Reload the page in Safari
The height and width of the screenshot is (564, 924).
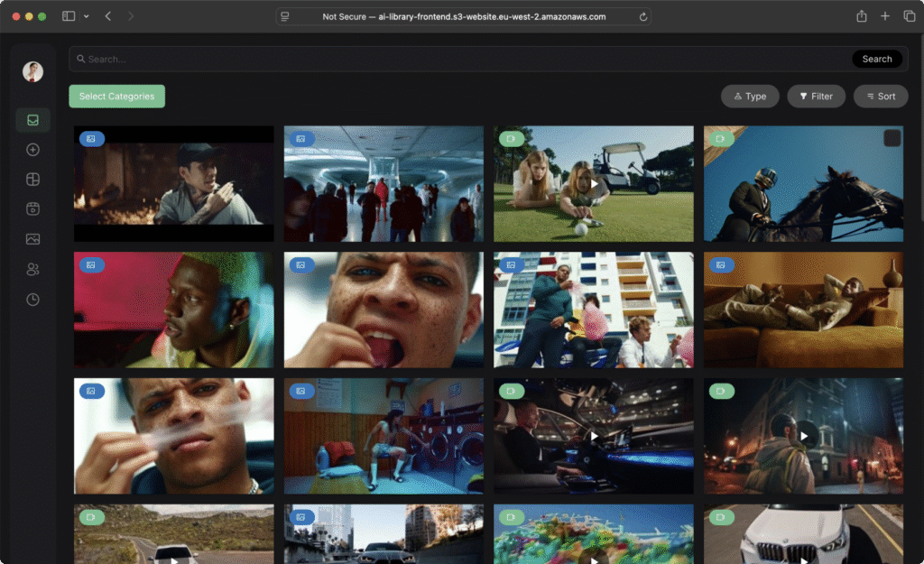pos(642,16)
